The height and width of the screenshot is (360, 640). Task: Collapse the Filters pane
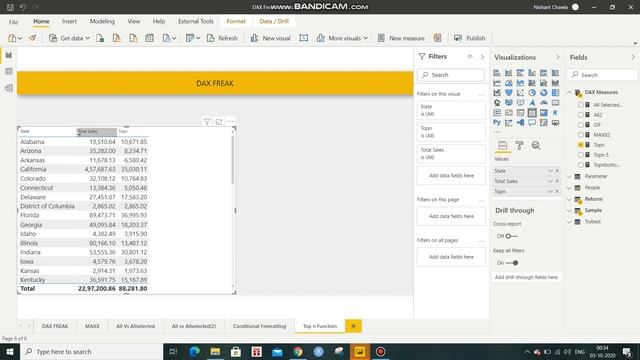click(482, 57)
